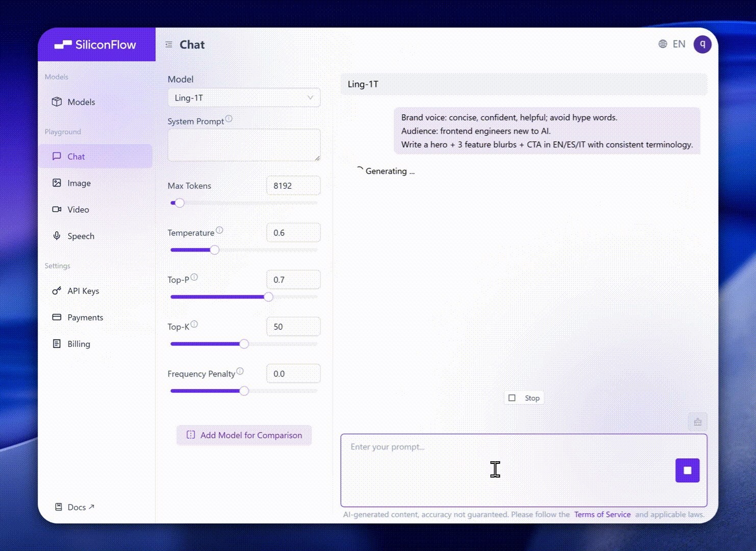Viewport: 756px width, 551px height.
Task: Collapse sidebar with menu fold icon
Action: [169, 45]
